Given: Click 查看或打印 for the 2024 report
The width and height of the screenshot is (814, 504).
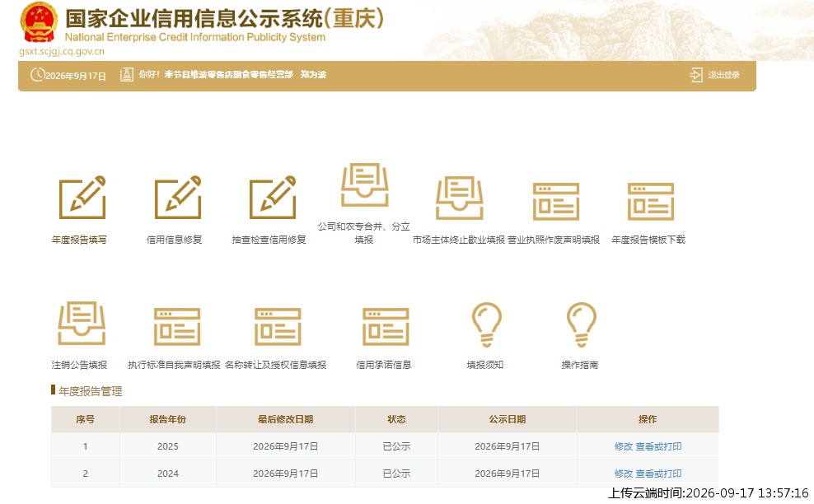Looking at the screenshot, I should pos(658,474).
